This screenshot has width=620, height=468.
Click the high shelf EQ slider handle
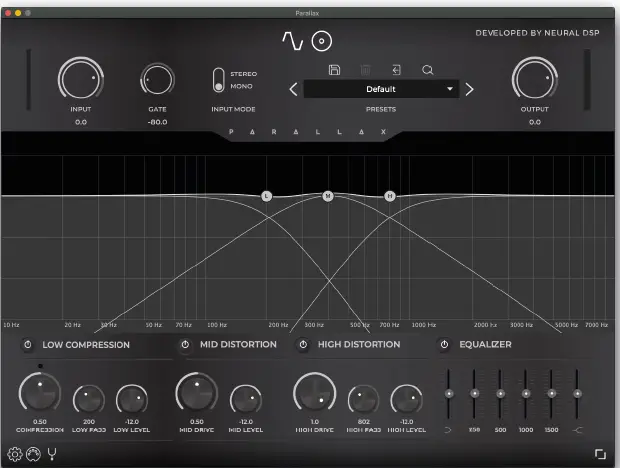click(577, 394)
